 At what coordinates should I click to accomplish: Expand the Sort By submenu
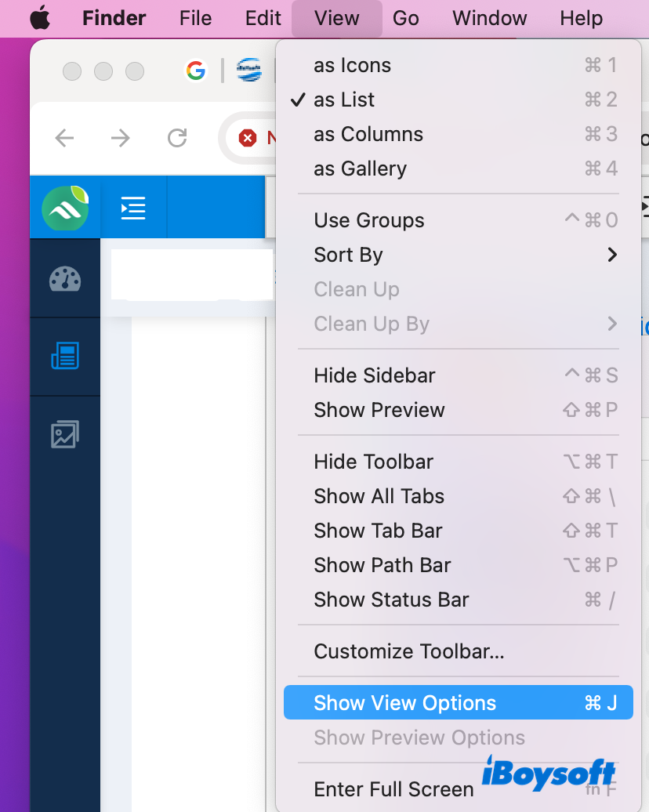tap(348, 256)
